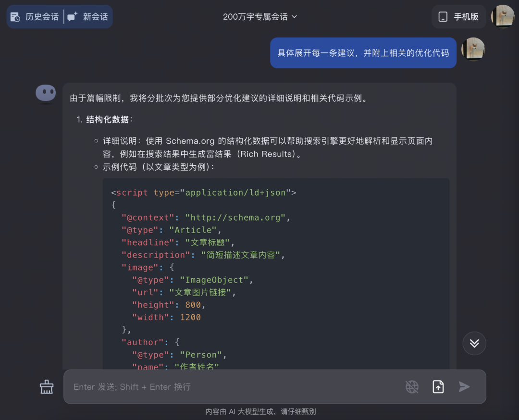Viewport: 519px width, 420px height.
Task: Click the clear conversation broom icon
Action: [x=46, y=386]
